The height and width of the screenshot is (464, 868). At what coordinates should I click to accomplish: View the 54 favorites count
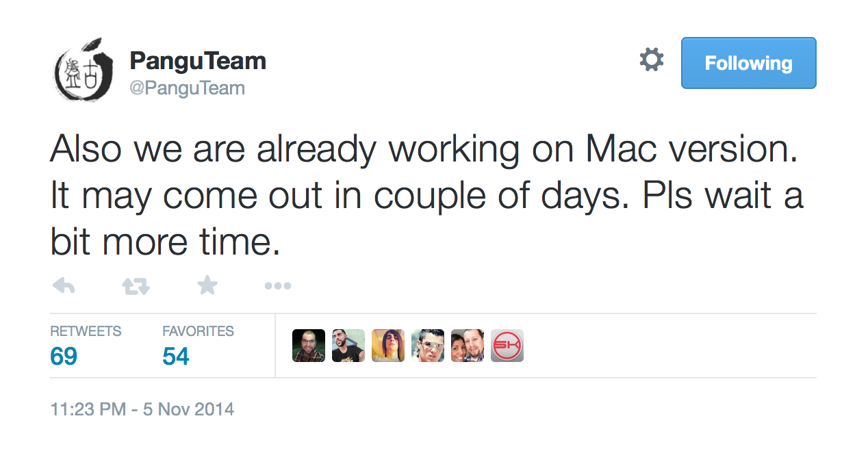(176, 357)
